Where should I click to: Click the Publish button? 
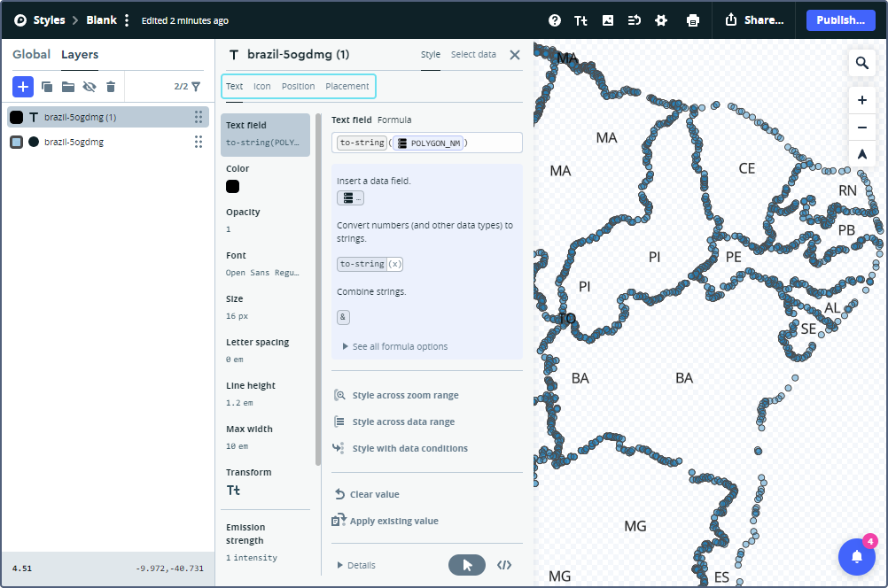tap(840, 20)
